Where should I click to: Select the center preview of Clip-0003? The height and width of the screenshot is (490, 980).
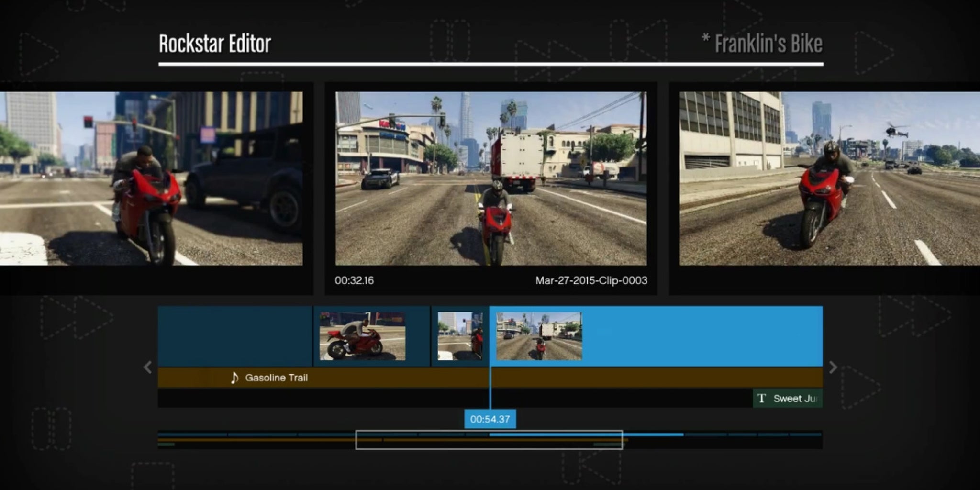click(490, 178)
